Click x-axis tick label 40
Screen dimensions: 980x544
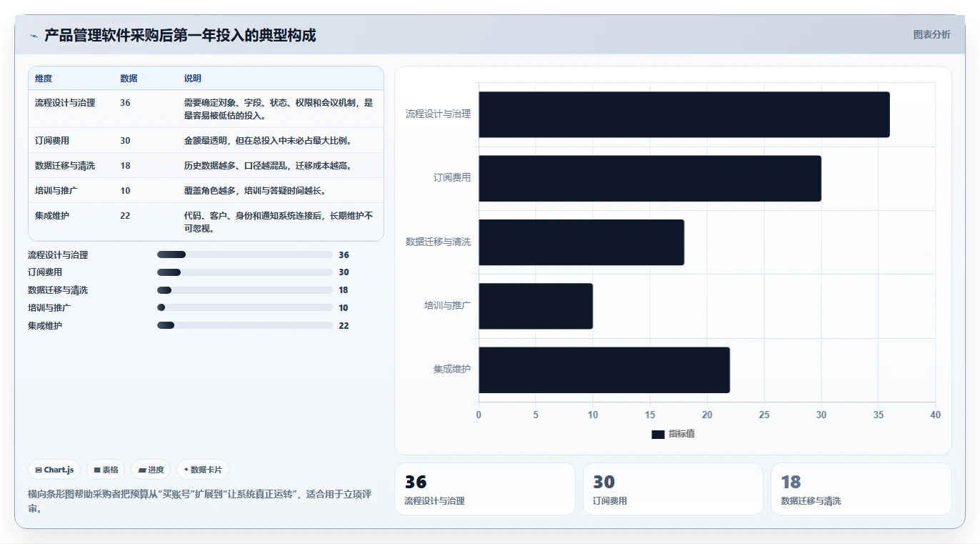(x=935, y=415)
